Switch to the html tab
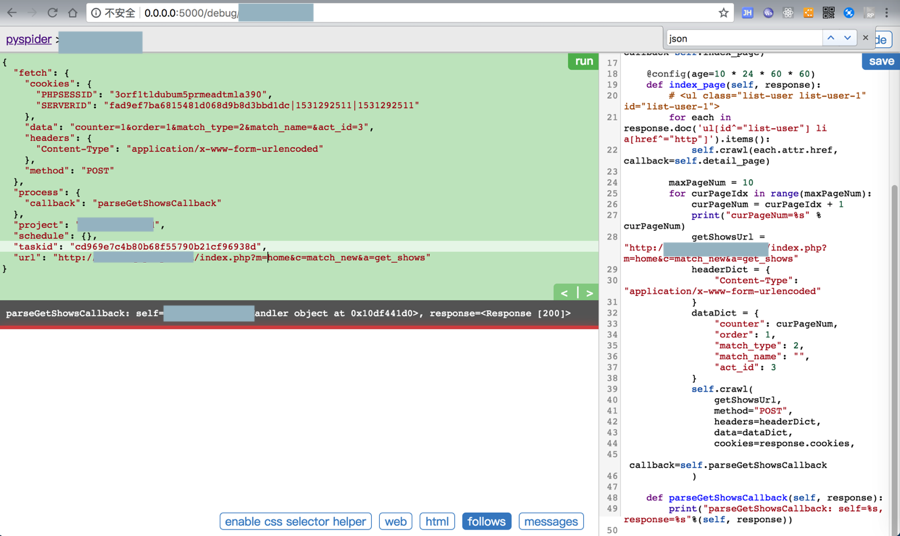The width and height of the screenshot is (900, 536). point(437,521)
